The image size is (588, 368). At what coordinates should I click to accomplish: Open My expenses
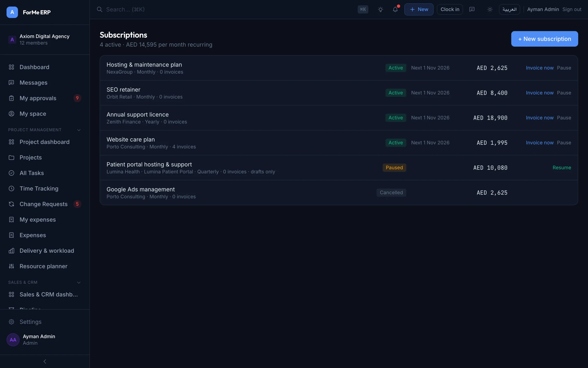pyautogui.click(x=45, y=220)
